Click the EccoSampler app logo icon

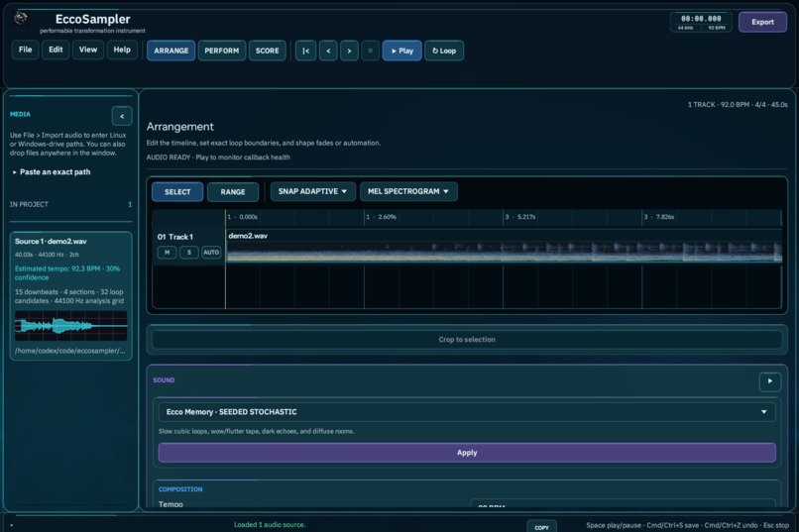tap(21, 20)
